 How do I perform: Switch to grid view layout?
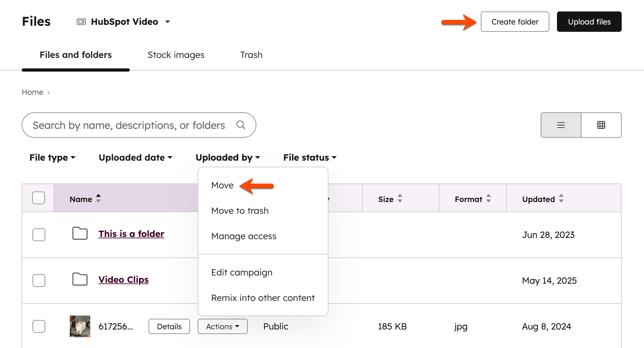click(601, 125)
